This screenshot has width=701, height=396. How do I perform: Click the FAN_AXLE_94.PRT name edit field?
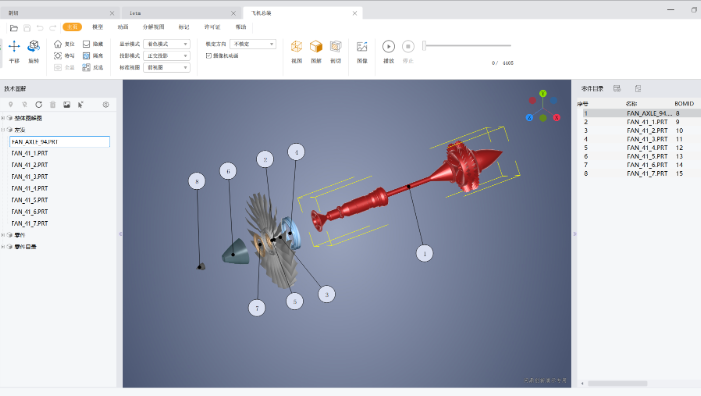59,142
